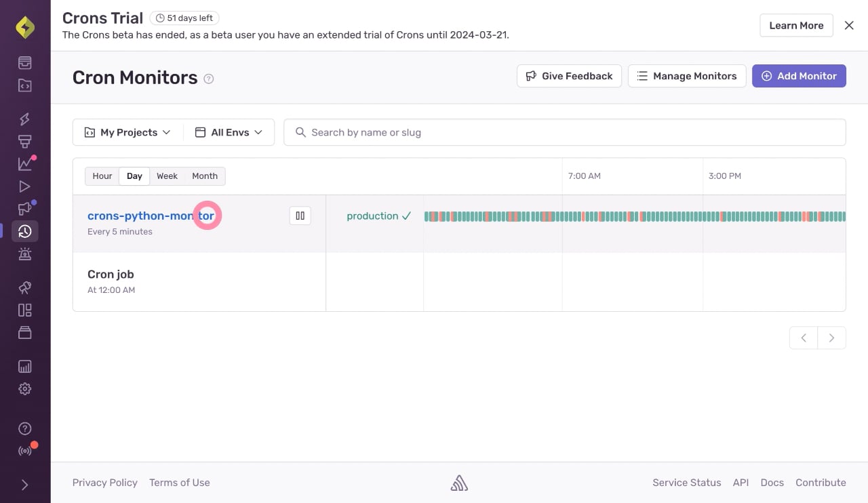
Task: Open the Projects folder icon in sidebar
Action: [x=24, y=85]
